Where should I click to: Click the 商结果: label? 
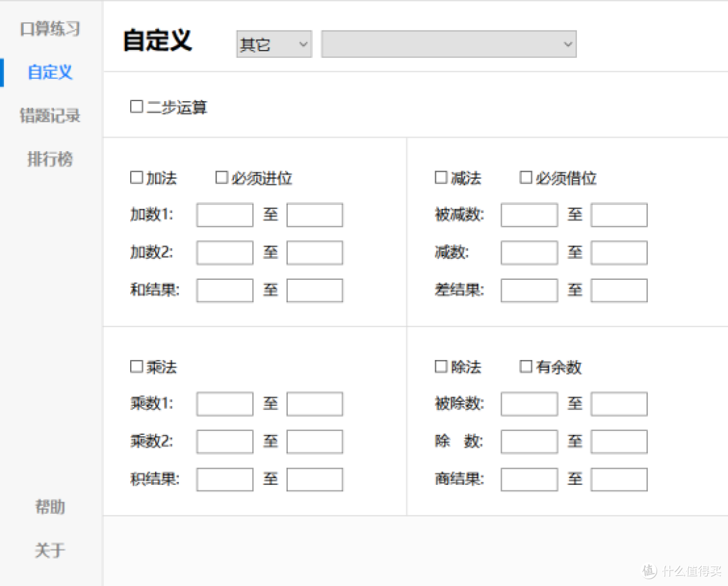pos(460,479)
